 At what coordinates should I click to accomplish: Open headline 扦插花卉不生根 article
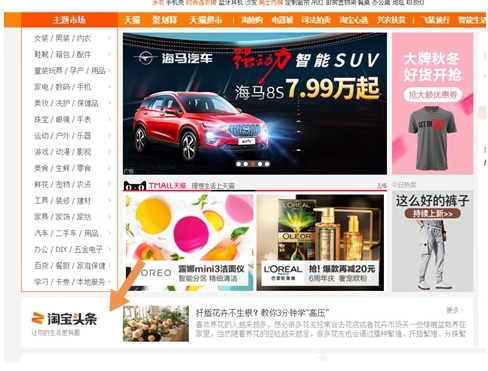point(262,313)
